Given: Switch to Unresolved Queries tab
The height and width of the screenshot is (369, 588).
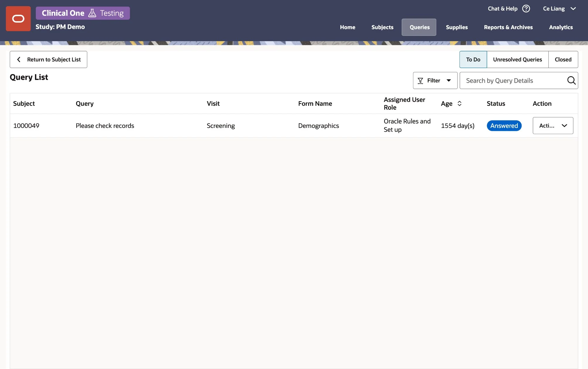Looking at the screenshot, I should coord(517,59).
